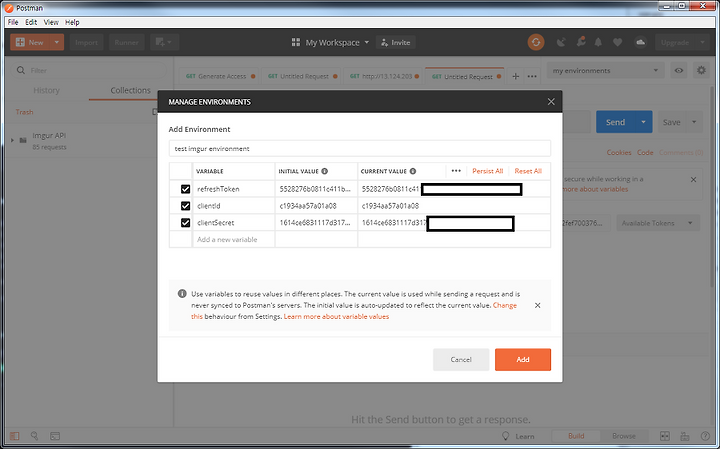This screenshot has height=449, width=720.
Task: Open the Trash link in sidebar
Action: 24,112
